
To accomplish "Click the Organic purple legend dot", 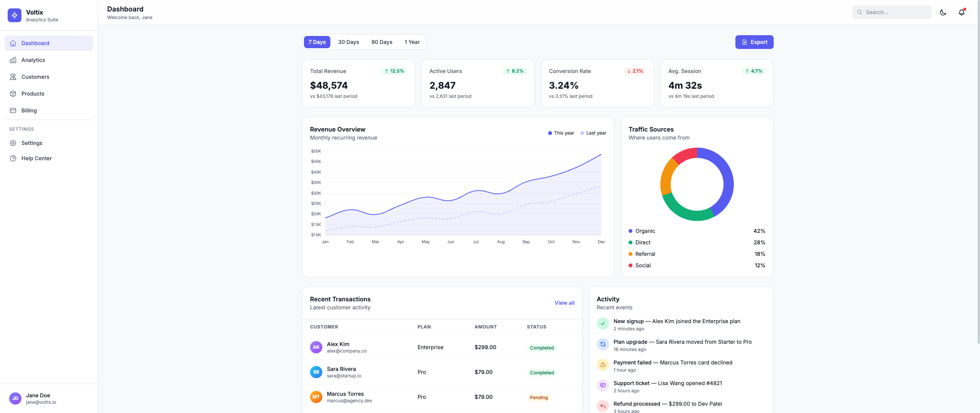I will [630, 231].
